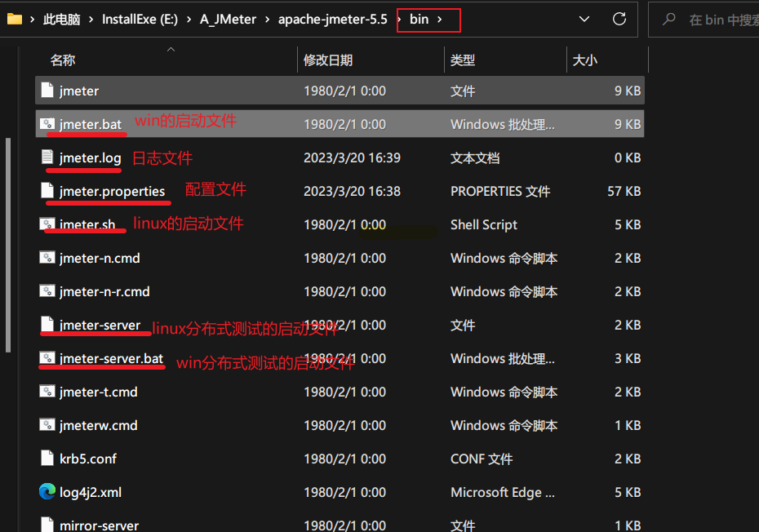Expand chevron after 此电脑 breadcrumb
Viewport: 759px width, 532px height.
pos(91,20)
